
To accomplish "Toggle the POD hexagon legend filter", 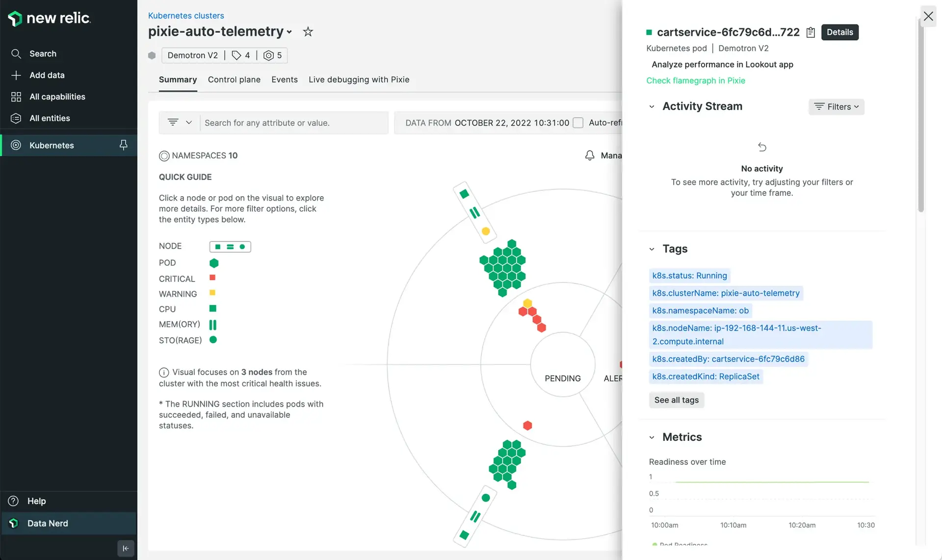I will point(214,263).
